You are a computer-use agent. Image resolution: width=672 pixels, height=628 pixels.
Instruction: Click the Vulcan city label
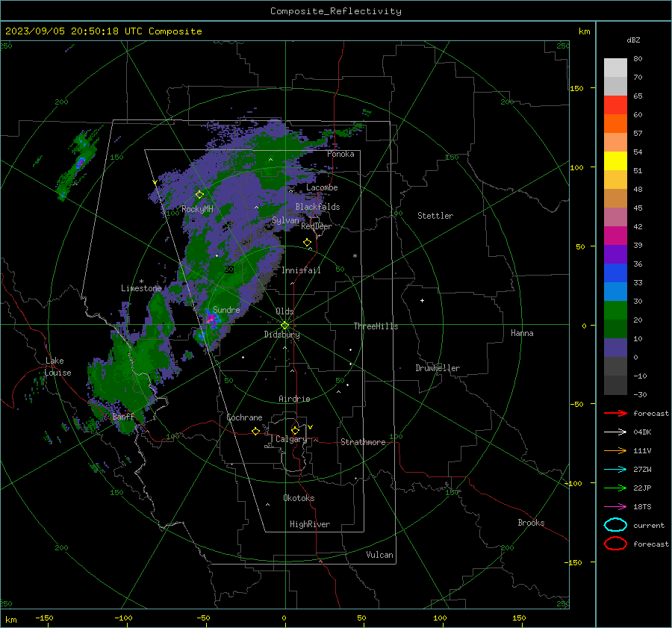click(379, 555)
